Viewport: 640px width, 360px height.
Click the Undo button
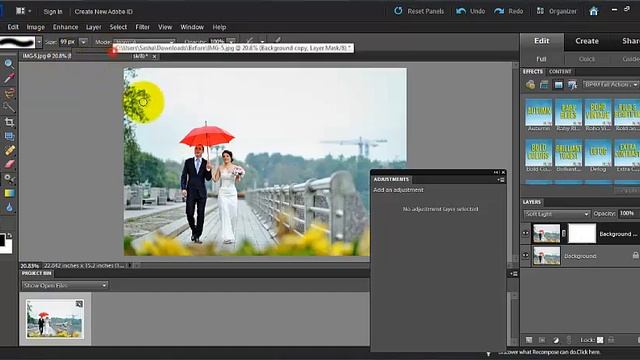tap(471, 11)
